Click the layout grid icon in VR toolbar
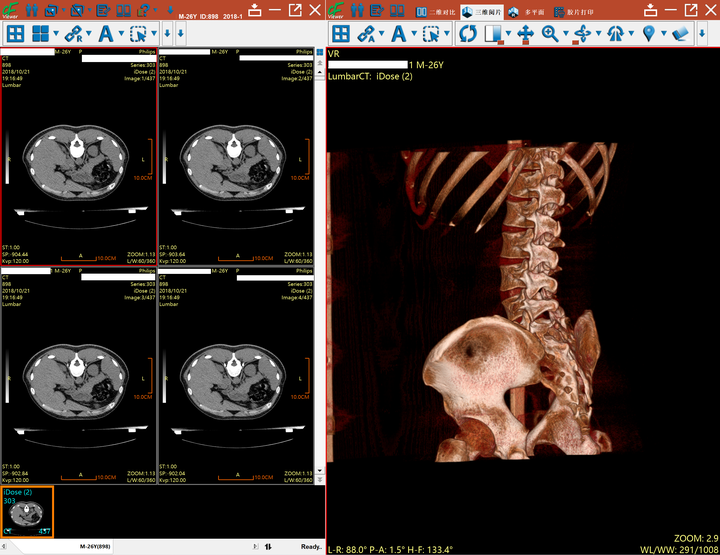 click(341, 34)
